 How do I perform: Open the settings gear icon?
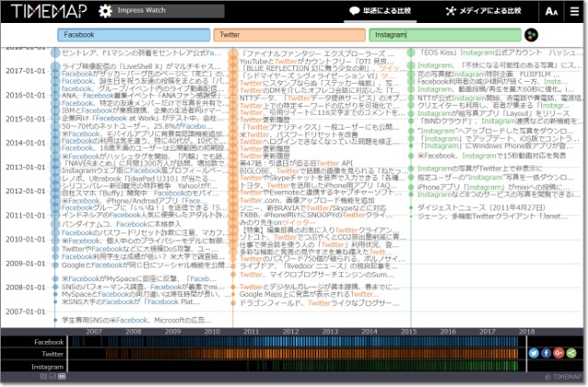point(106,11)
